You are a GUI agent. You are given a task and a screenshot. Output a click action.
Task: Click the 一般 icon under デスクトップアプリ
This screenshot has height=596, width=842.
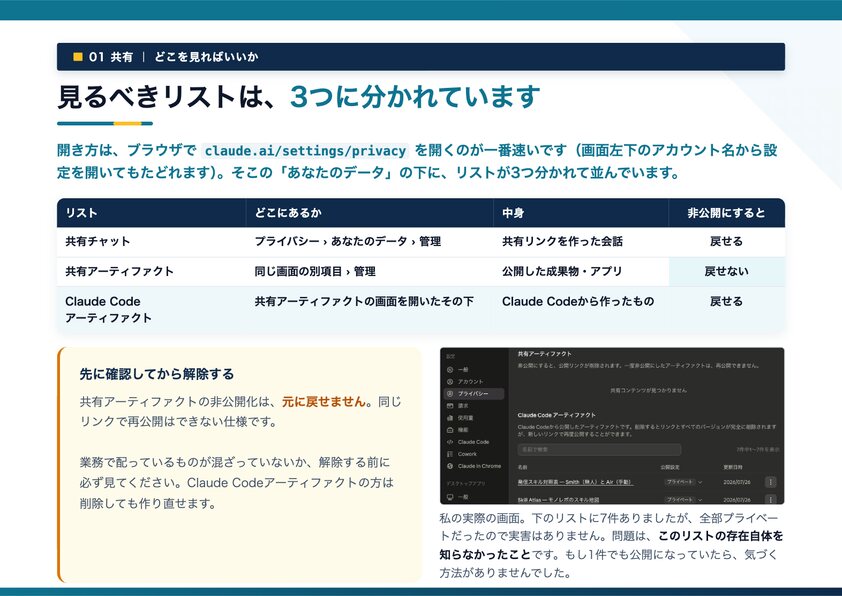(450, 497)
